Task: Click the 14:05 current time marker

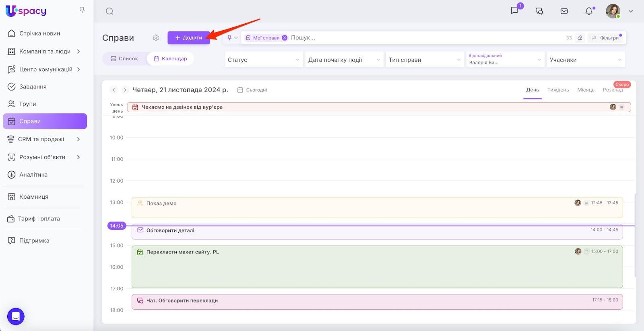Action: coord(117,226)
